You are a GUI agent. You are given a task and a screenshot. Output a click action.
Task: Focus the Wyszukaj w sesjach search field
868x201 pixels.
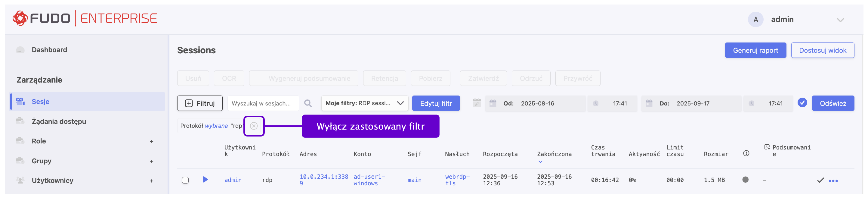point(263,103)
